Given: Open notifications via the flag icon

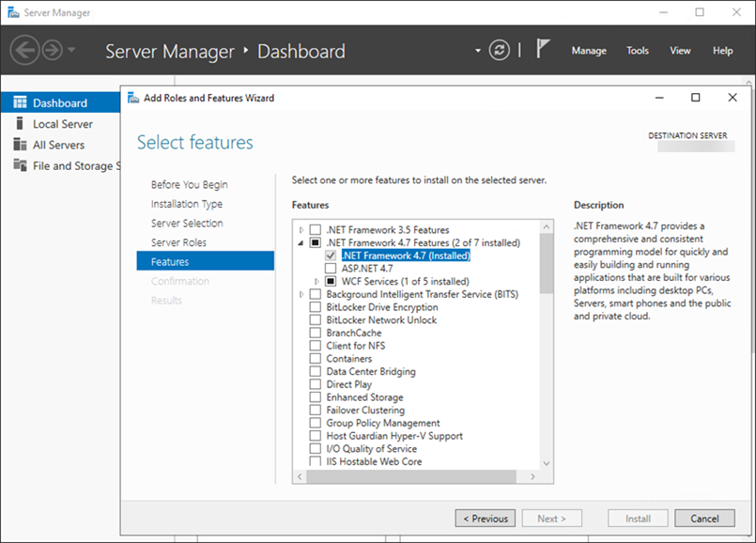Looking at the screenshot, I should (x=543, y=48).
